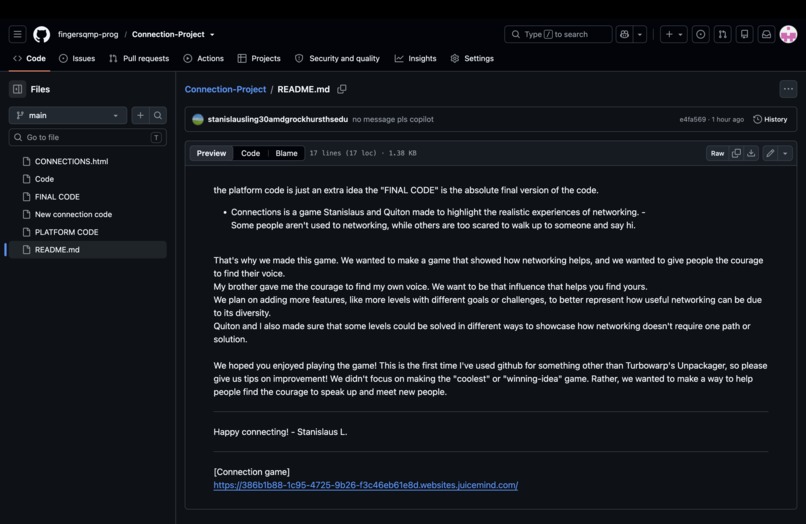The width and height of the screenshot is (806, 524).
Task: Switch to Code view of README
Action: point(250,153)
